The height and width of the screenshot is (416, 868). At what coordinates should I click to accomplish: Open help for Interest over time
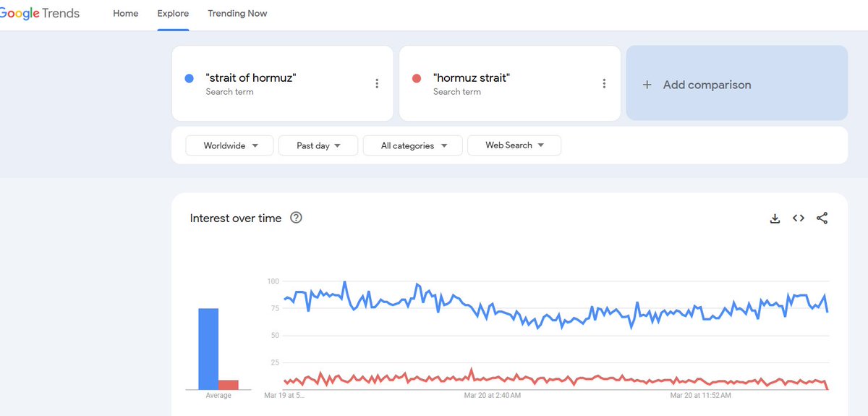[x=295, y=218]
